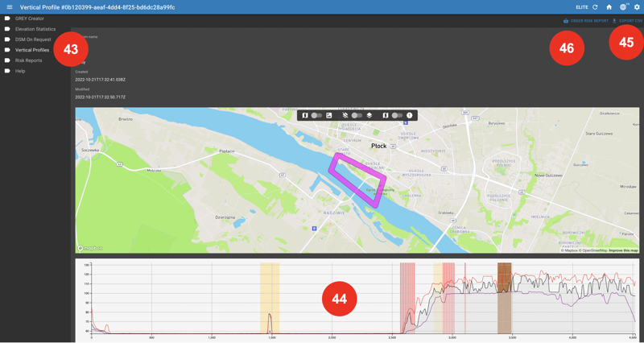Screen dimensions: 644x343
Task: Go to the home page icon
Action: [609, 7]
